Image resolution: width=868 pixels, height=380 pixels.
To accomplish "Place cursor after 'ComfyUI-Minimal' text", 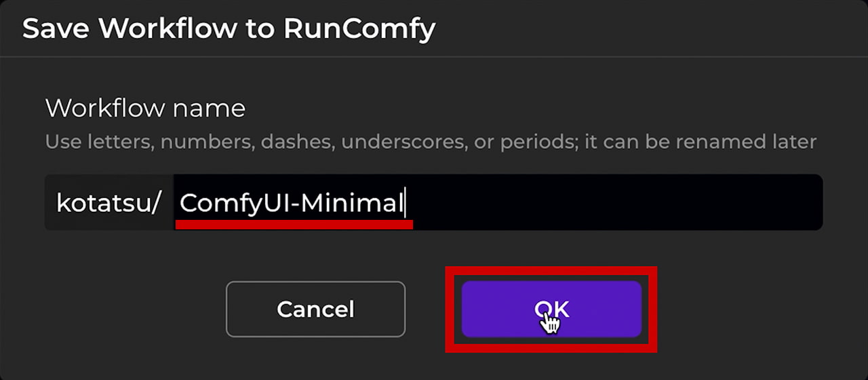I will (x=405, y=203).
